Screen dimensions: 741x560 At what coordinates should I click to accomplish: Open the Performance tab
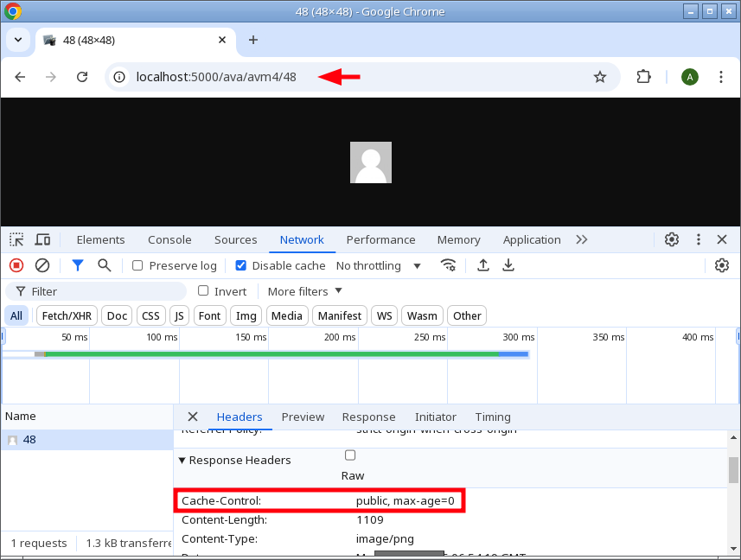coord(381,240)
